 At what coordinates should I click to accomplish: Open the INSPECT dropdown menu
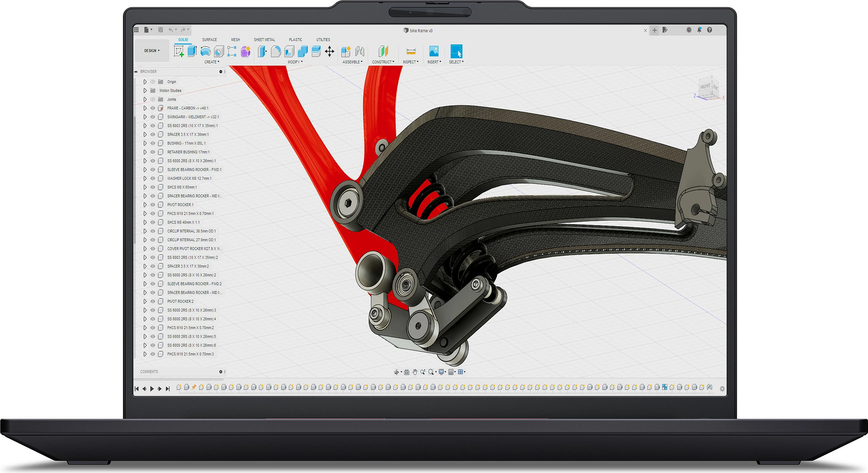(x=411, y=62)
